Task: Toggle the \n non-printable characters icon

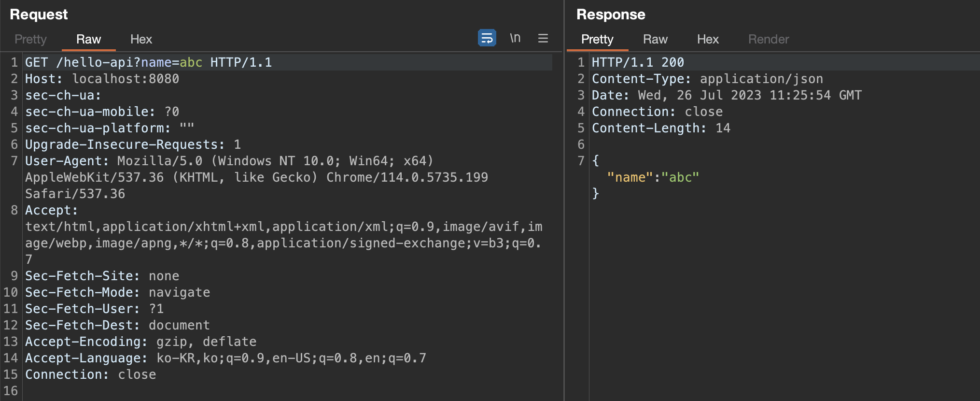Action: (x=515, y=38)
